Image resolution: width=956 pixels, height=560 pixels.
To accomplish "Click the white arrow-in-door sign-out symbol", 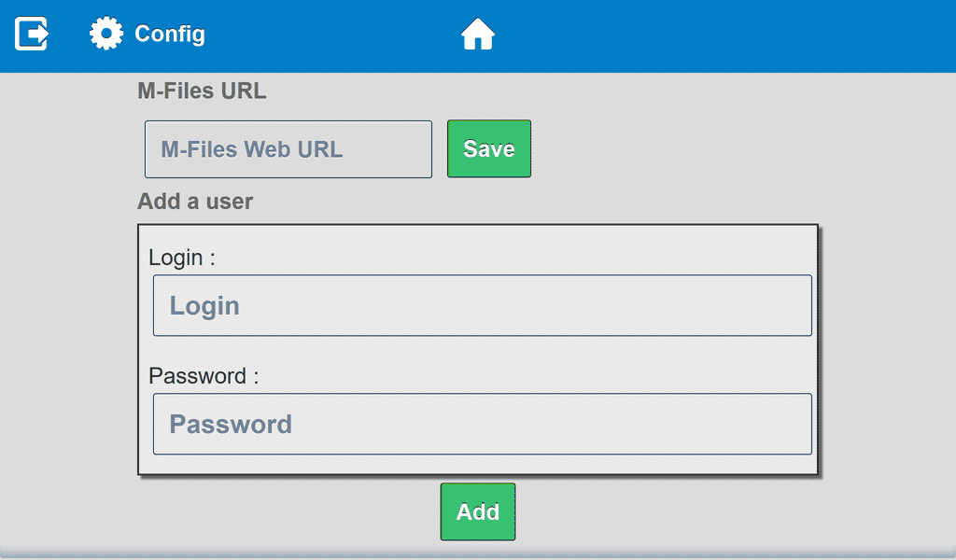I will (30, 33).
